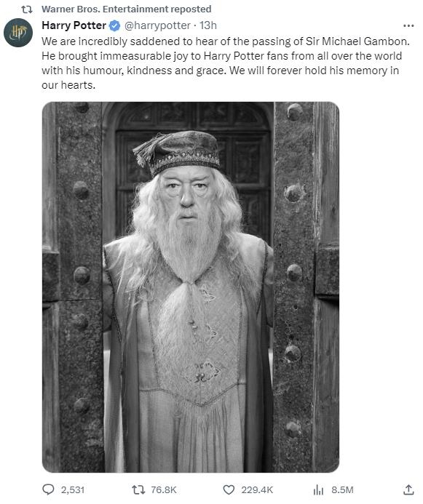This screenshot has width=423, height=504.
Task: Repost this tweet using the arrows icon
Action: pyautogui.click(x=138, y=489)
